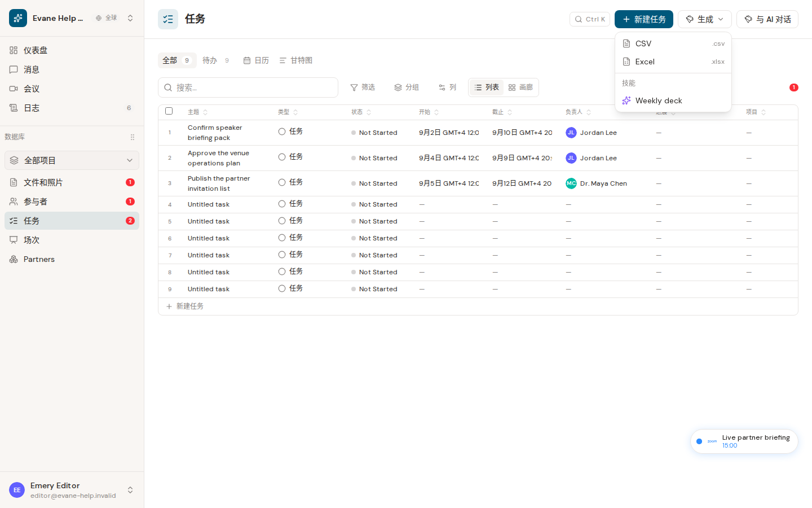Sort by the 截止 column header
Viewport: 812px width, 508px height.
click(x=502, y=112)
